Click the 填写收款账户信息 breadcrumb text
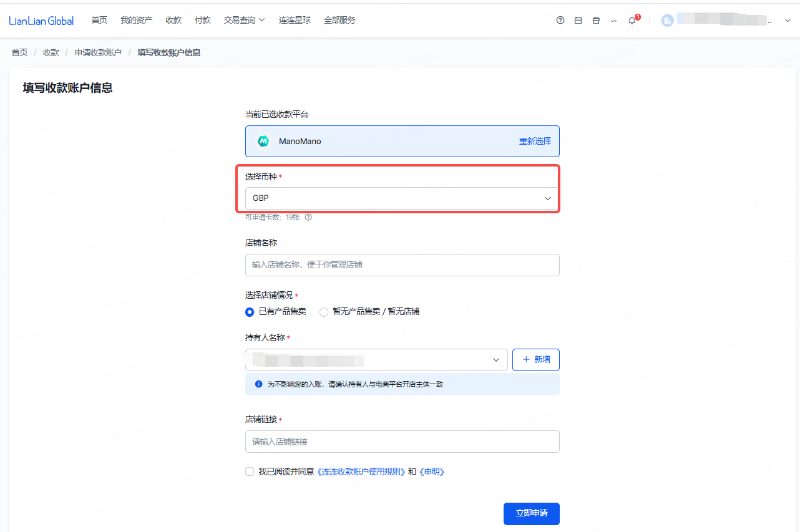800x532 pixels. [169, 52]
